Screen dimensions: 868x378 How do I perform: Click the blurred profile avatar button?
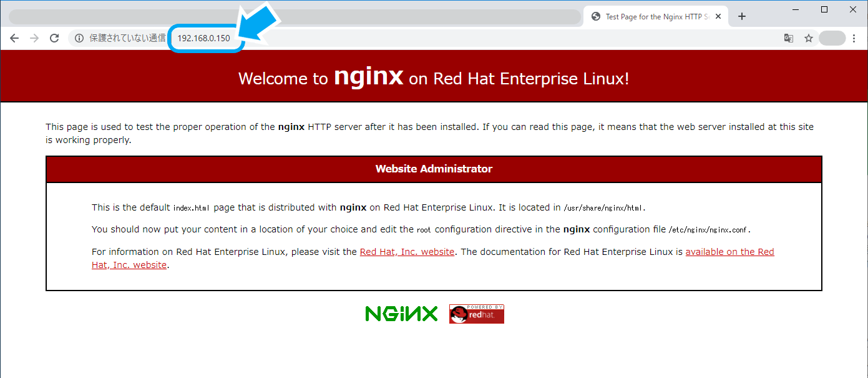click(x=832, y=38)
